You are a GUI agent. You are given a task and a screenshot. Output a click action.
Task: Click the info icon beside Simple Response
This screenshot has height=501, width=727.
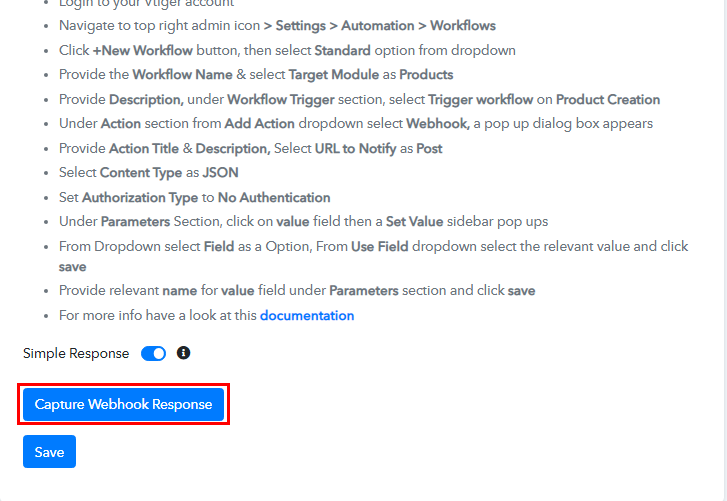[183, 353]
